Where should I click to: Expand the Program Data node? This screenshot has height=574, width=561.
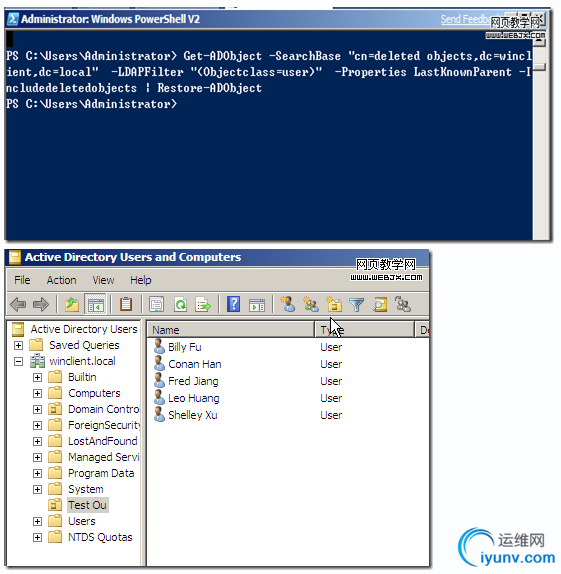click(37, 473)
